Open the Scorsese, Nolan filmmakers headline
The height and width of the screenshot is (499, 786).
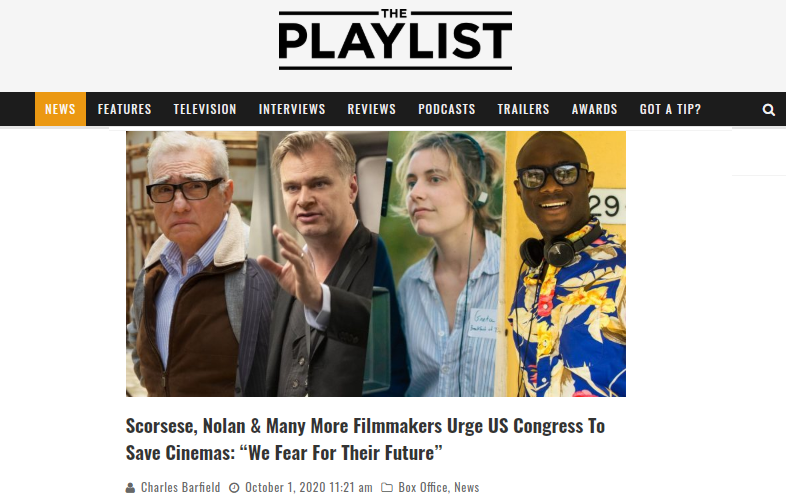point(365,439)
